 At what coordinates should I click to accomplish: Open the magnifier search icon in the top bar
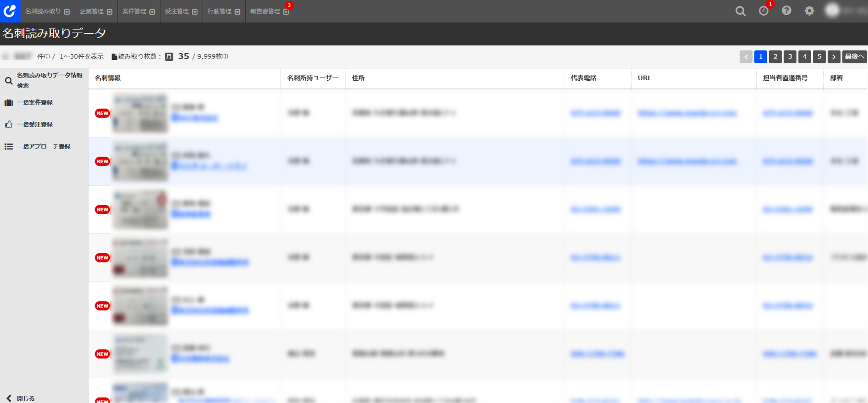click(x=740, y=11)
